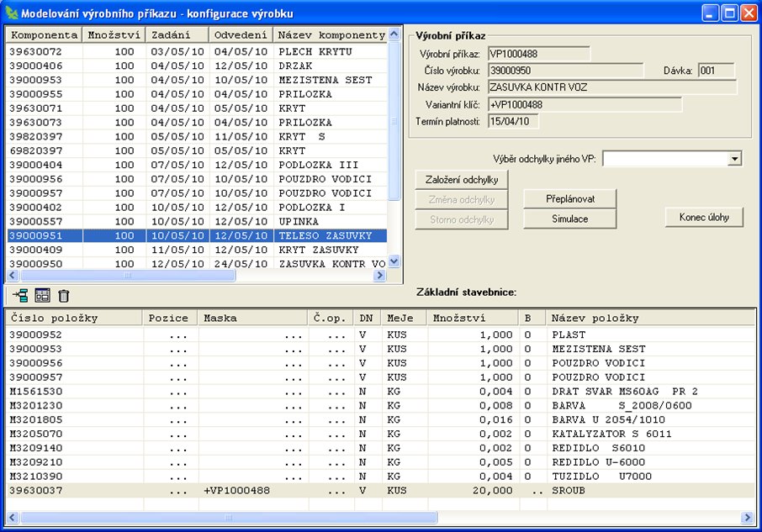Click the MeJe column header

[x=404, y=318]
